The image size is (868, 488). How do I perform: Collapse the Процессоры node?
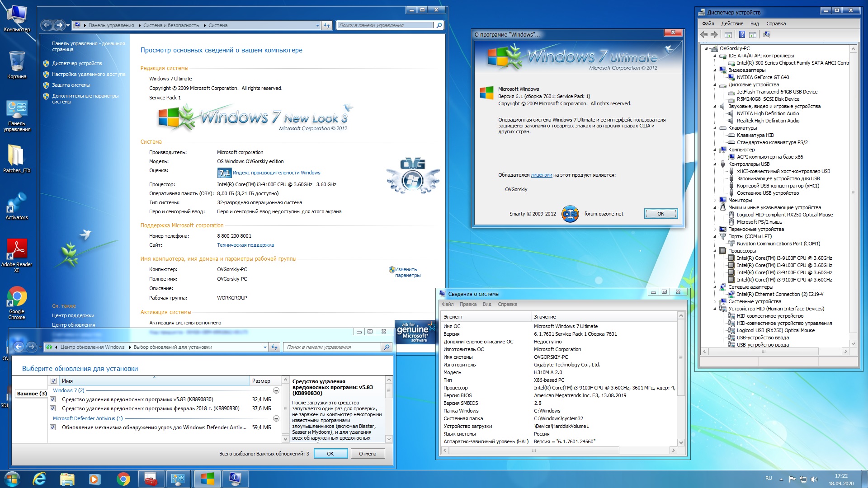(715, 251)
